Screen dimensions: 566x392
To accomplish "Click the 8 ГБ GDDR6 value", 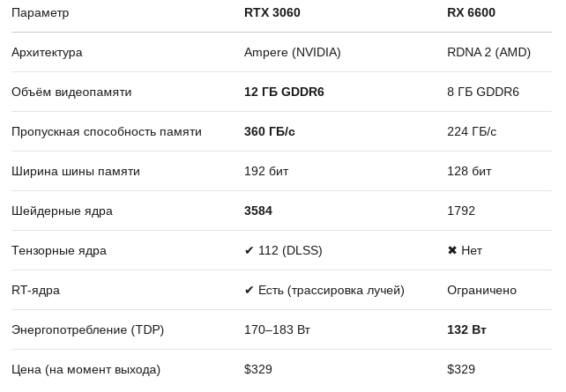I will tap(482, 92).
